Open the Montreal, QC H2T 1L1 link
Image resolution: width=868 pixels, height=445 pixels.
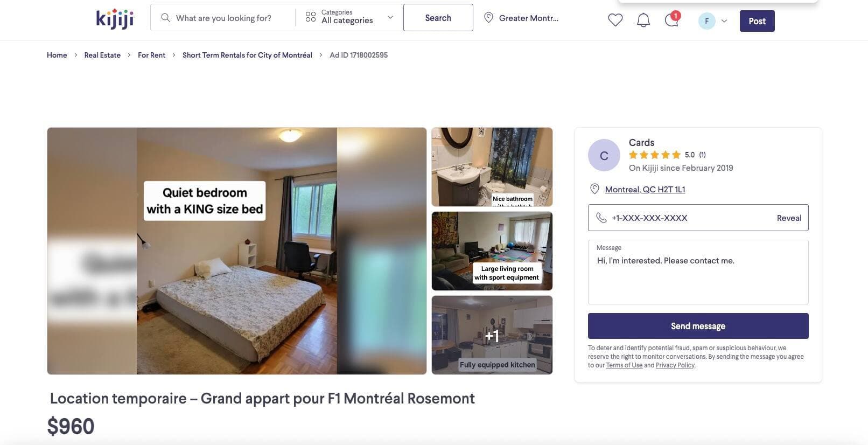[x=645, y=189]
